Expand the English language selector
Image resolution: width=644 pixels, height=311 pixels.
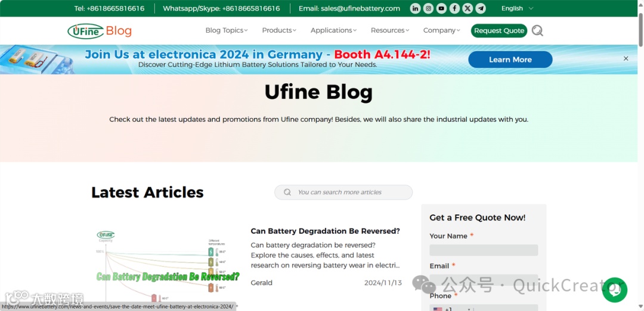click(517, 8)
